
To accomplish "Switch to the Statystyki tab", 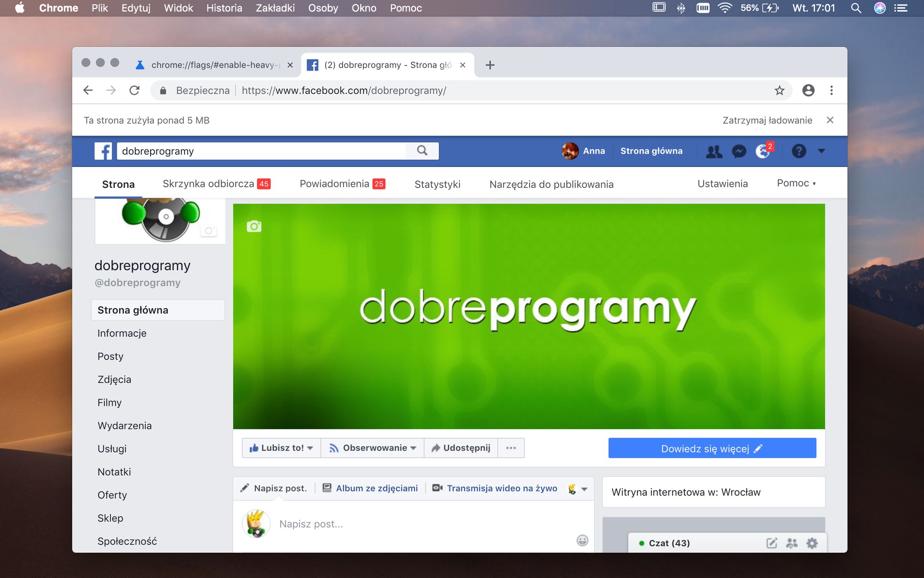I will click(437, 184).
